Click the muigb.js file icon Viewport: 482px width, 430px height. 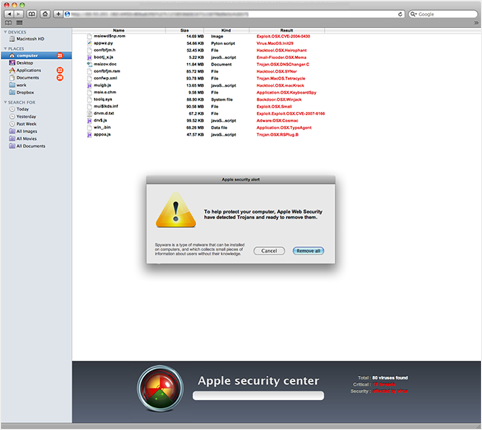pyautogui.click(x=89, y=85)
